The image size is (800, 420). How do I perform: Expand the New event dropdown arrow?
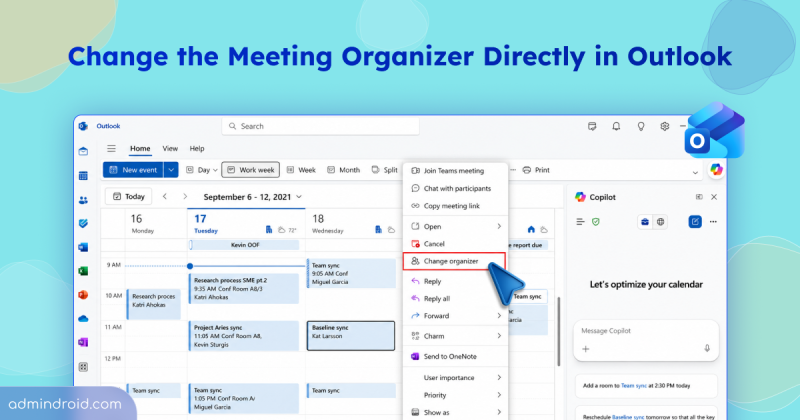coord(171,170)
